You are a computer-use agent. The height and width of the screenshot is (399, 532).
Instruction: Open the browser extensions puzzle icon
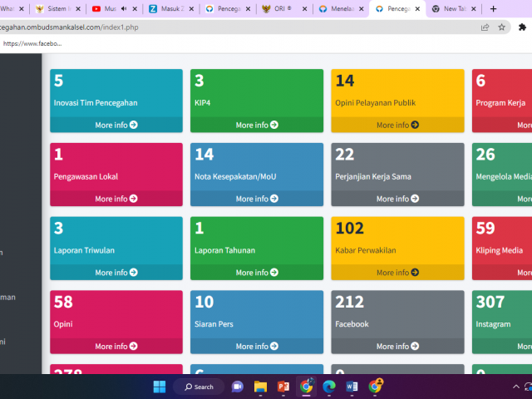pos(522,27)
